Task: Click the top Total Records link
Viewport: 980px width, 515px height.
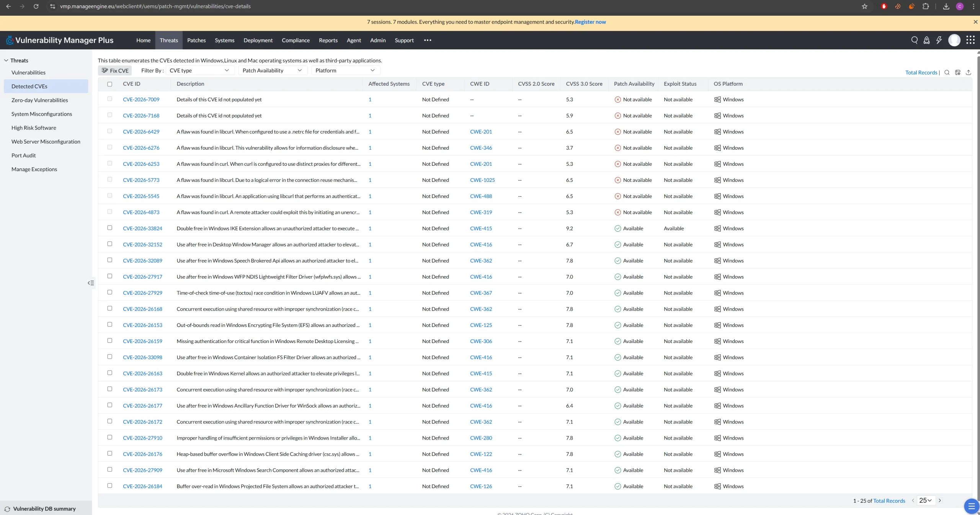Action: 921,72
